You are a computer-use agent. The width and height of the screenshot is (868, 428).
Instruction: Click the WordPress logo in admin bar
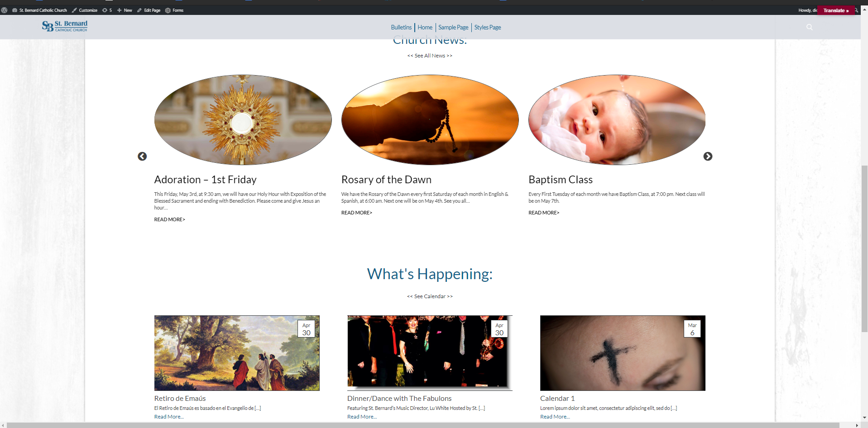point(5,10)
